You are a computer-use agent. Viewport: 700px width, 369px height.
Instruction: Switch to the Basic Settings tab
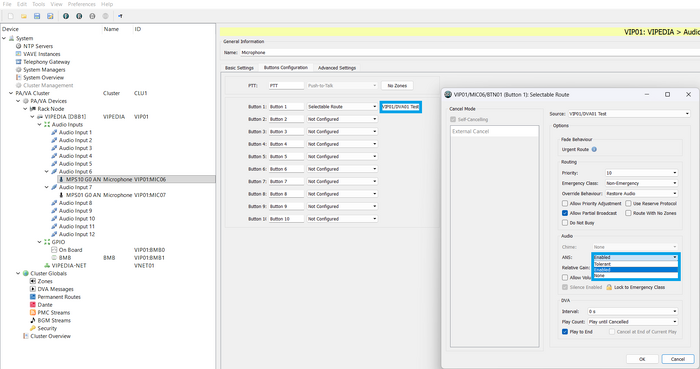point(239,68)
